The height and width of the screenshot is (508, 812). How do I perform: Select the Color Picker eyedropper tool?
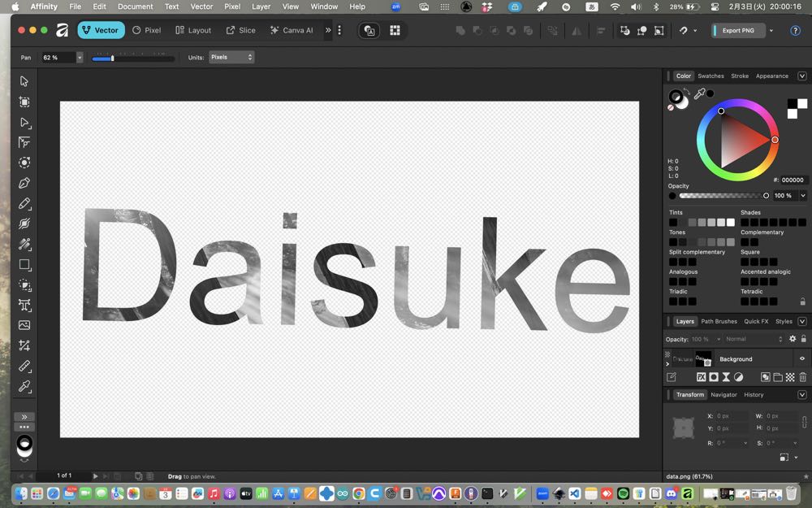24,386
